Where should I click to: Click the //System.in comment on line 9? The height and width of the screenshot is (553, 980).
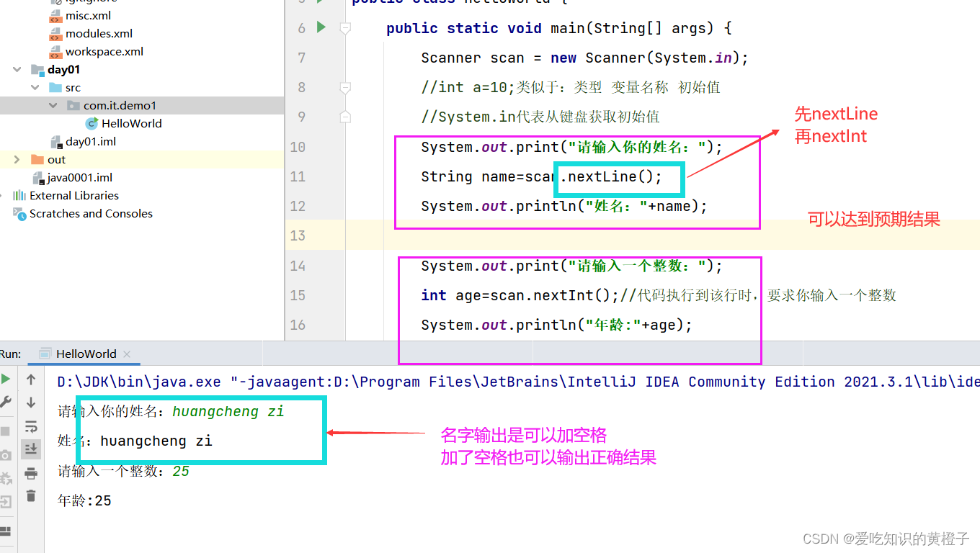(540, 117)
